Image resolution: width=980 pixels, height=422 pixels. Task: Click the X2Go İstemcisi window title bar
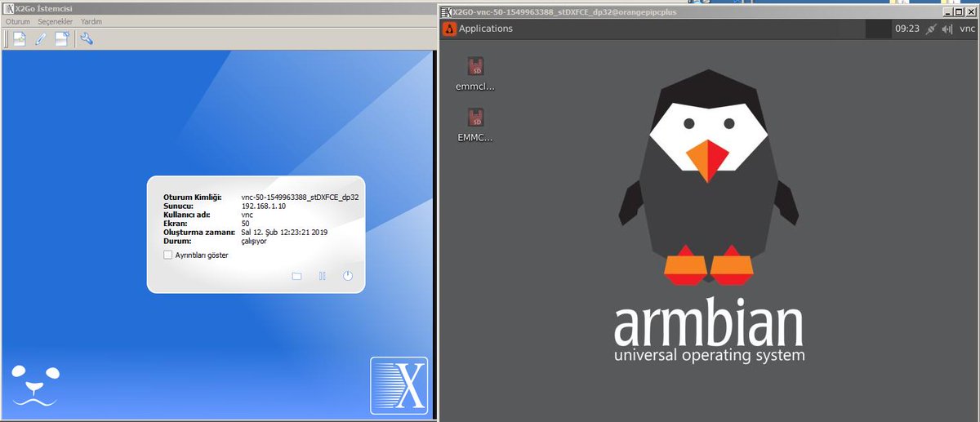click(x=217, y=8)
